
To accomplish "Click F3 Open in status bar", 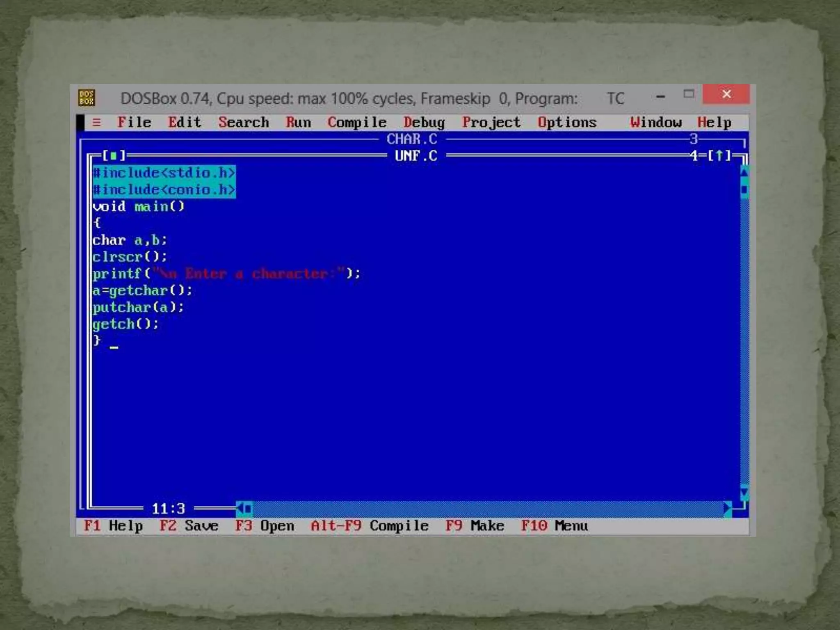I will (x=265, y=526).
